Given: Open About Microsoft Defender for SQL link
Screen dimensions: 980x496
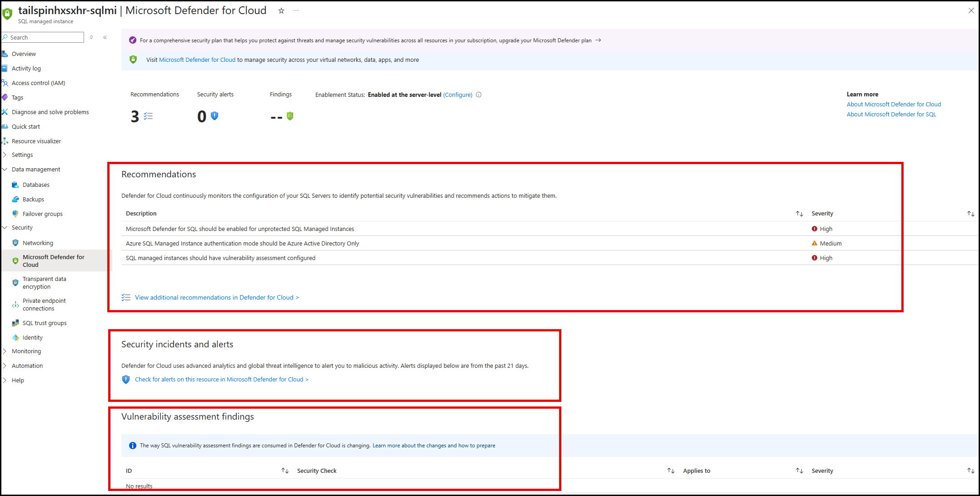Looking at the screenshot, I should (891, 114).
